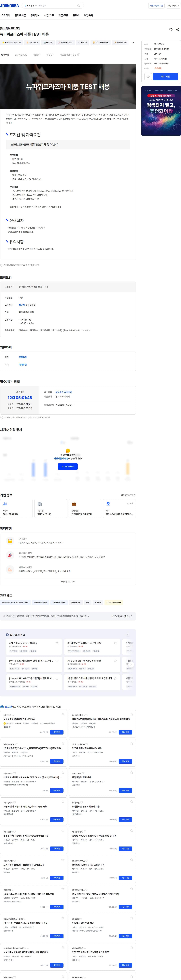Click the JOB 검색 input field
Screen dimensions: 181x980
(x=57, y=6)
